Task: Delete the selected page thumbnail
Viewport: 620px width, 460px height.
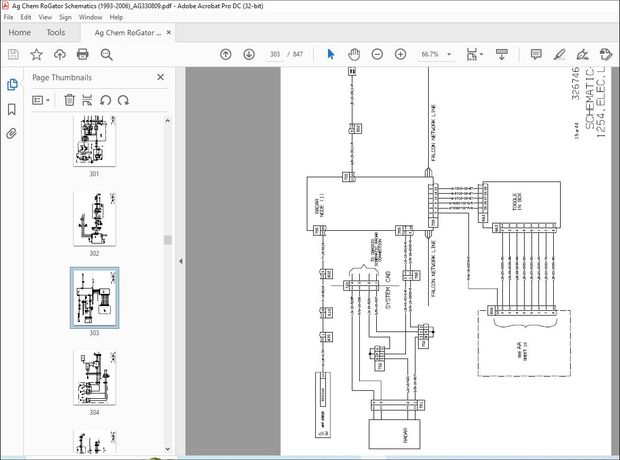Action: 70,100
